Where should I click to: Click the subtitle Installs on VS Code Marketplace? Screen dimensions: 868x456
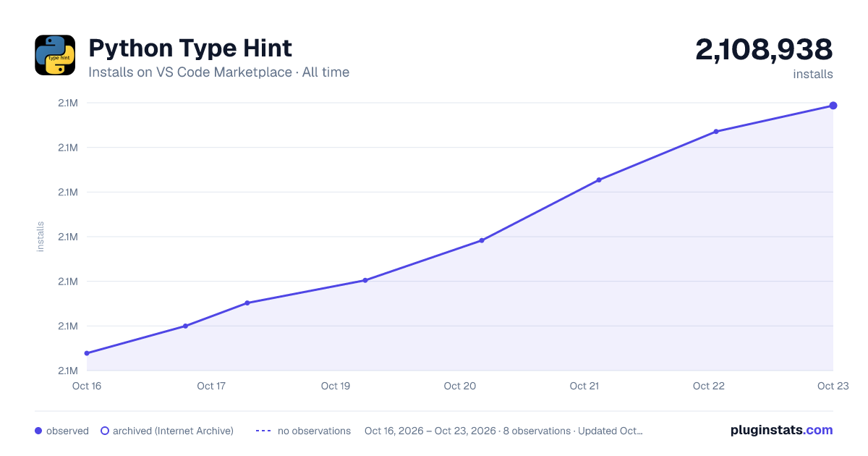tap(190, 72)
